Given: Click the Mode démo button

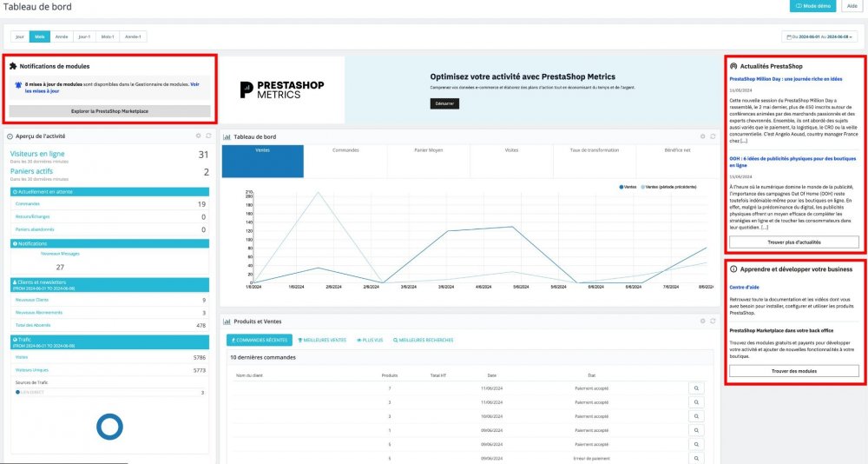Looking at the screenshot, I should click(813, 5).
